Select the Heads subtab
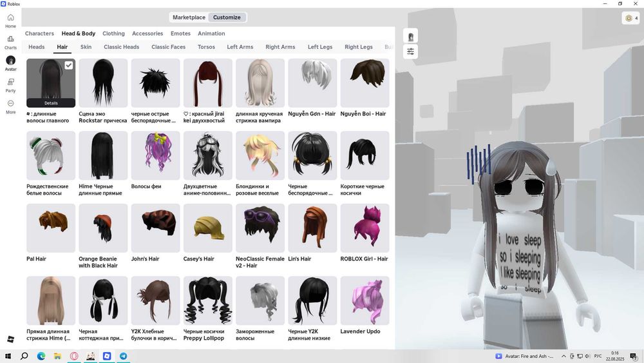Image resolution: width=644 pixels, height=363 pixels. (x=37, y=47)
